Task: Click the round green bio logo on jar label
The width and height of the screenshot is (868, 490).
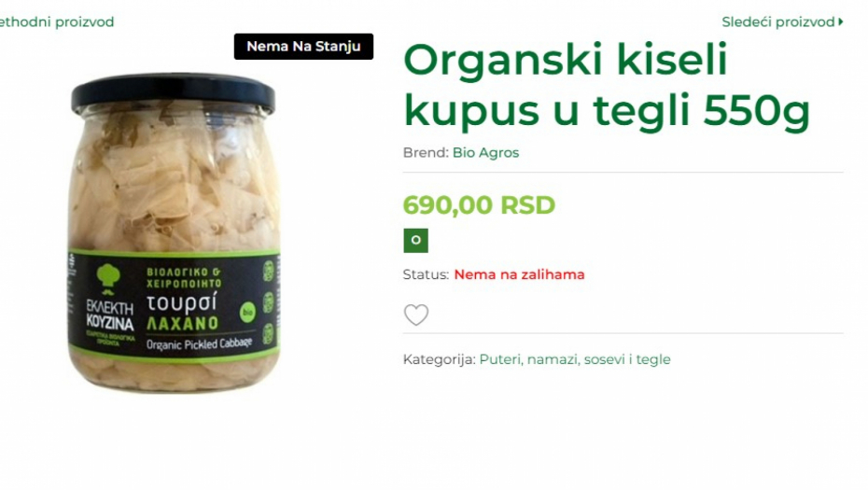Action: coord(247,313)
